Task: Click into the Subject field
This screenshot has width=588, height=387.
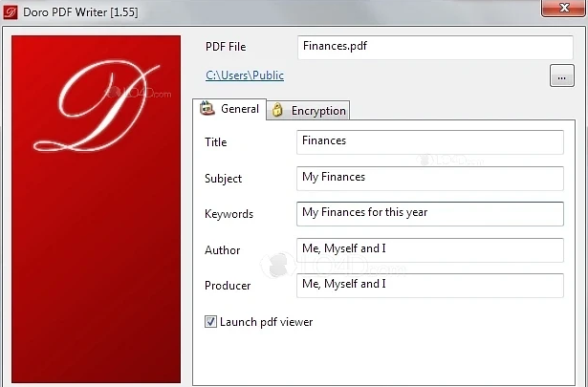Action: (429, 179)
